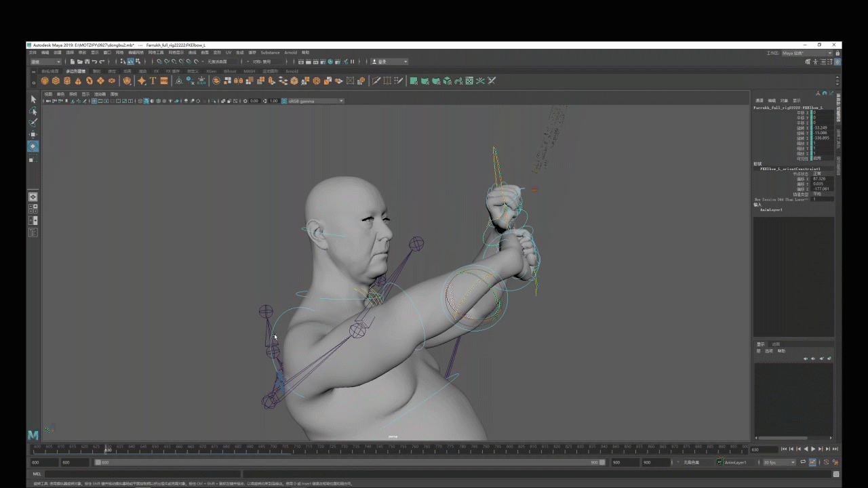Open the 30 fps frame rate dropdown
868x488 pixels.
coord(779,462)
